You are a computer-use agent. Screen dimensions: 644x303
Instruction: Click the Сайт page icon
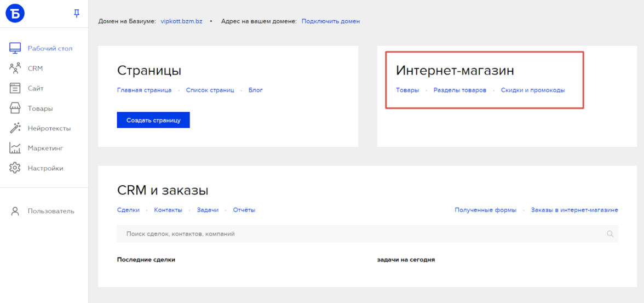point(15,88)
